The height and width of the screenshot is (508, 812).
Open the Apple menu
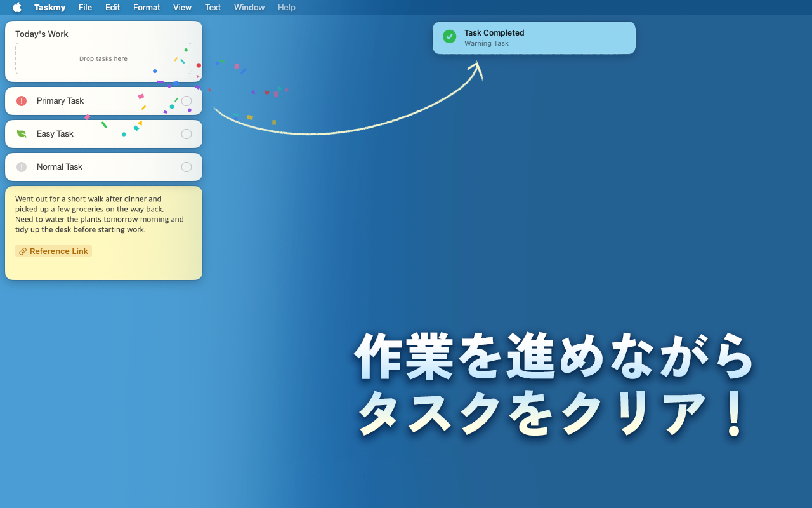pyautogui.click(x=17, y=8)
